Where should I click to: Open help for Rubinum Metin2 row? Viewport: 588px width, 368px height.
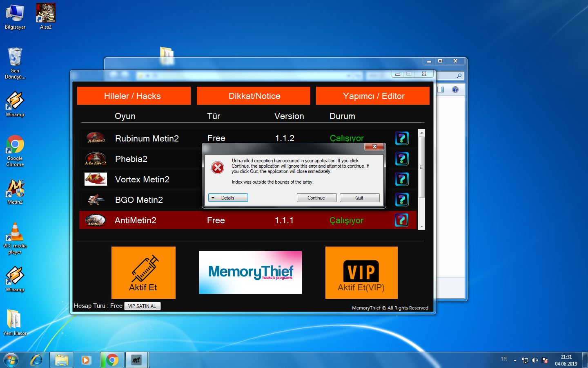point(402,138)
